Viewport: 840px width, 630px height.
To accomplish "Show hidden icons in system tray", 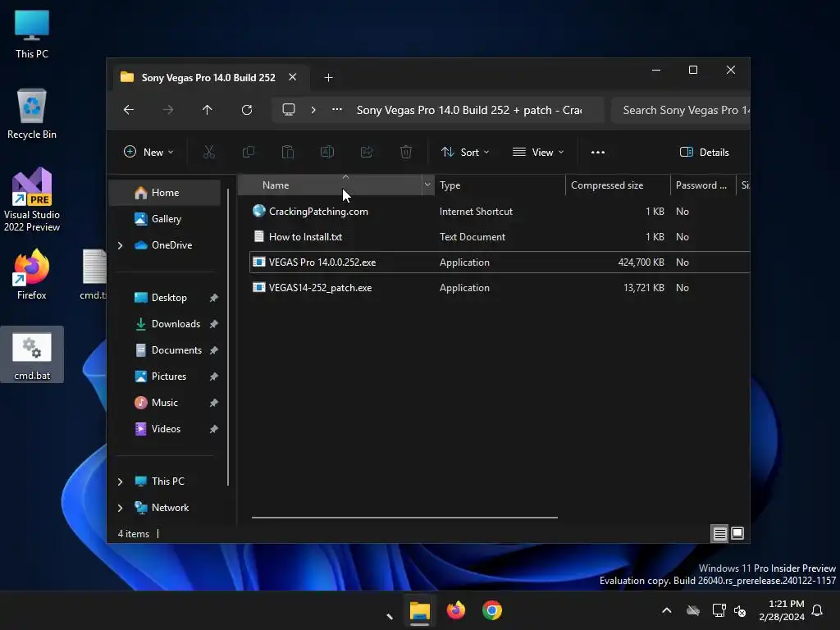I will pyautogui.click(x=666, y=610).
